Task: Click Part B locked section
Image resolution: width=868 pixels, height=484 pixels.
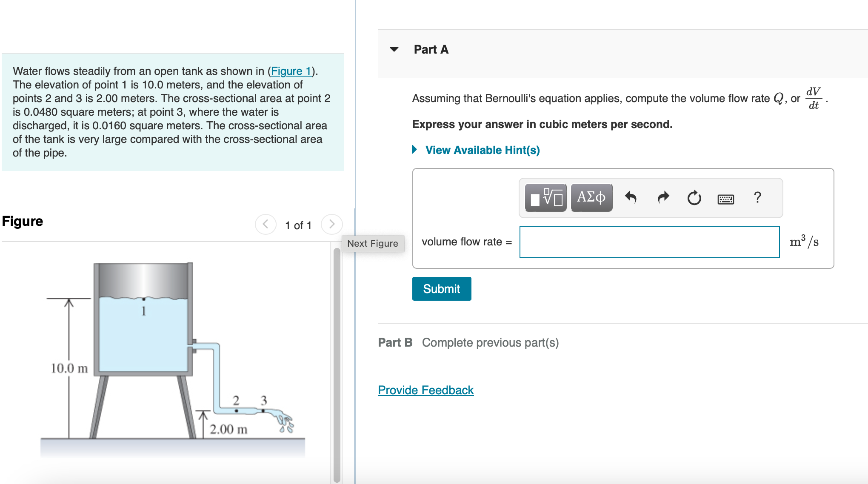Action: [x=468, y=342]
